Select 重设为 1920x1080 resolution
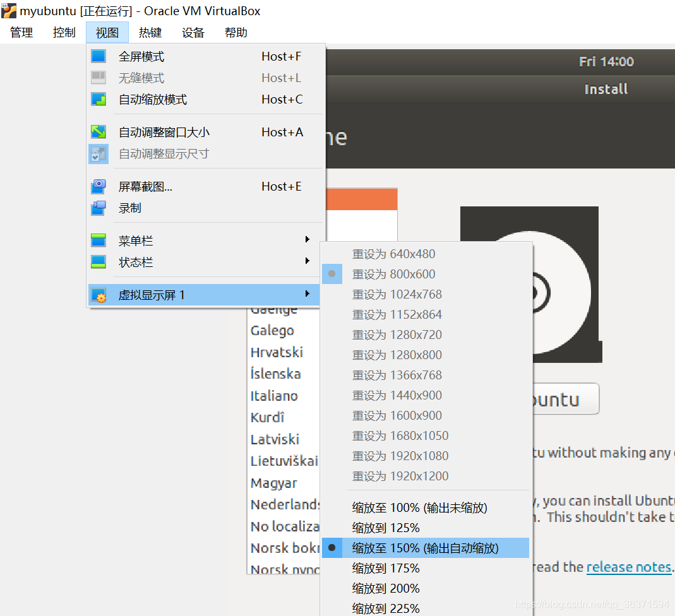 (426, 456)
